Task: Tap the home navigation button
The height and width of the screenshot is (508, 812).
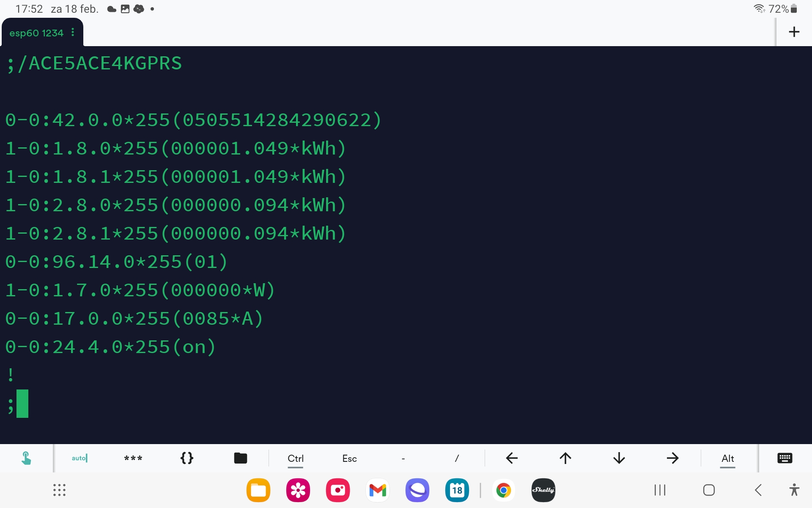Action: [709, 490]
